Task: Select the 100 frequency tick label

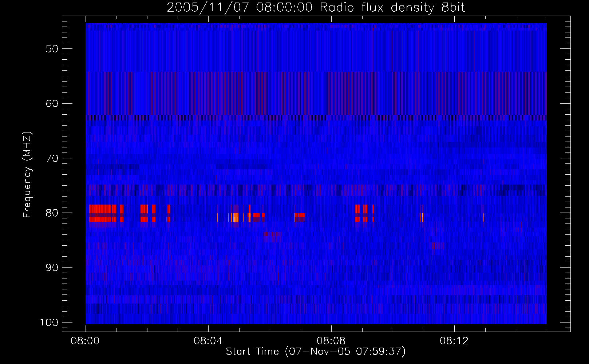Action: tap(49, 323)
